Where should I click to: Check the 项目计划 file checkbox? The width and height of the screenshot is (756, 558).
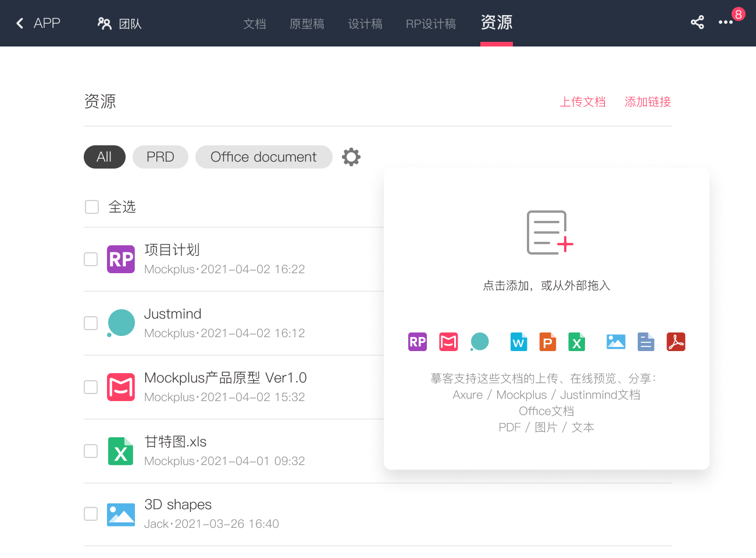(x=91, y=259)
